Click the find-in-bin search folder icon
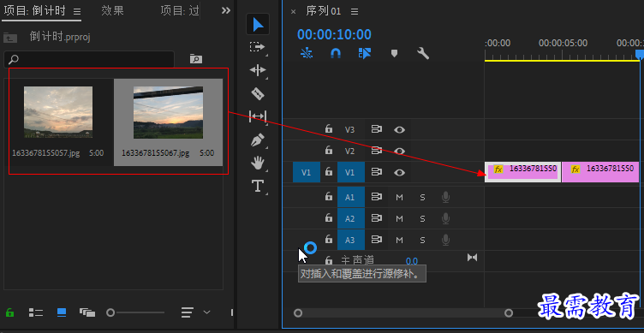This screenshot has width=644, height=333. (196, 59)
